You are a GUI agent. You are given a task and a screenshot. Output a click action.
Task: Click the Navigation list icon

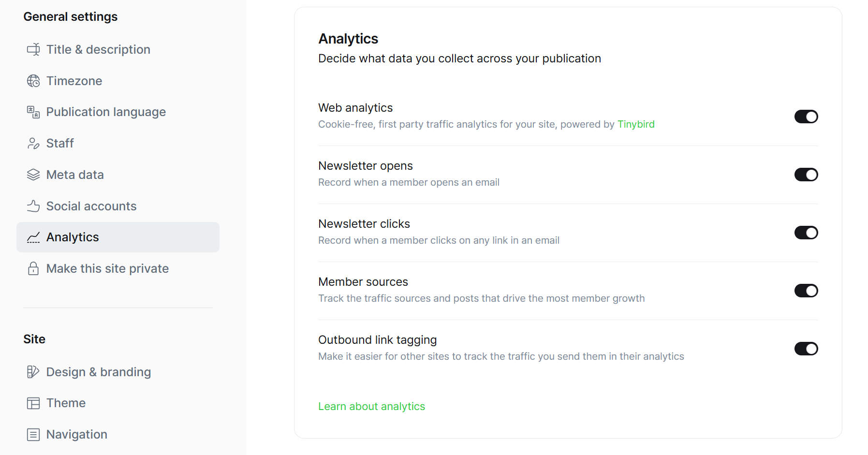point(33,435)
